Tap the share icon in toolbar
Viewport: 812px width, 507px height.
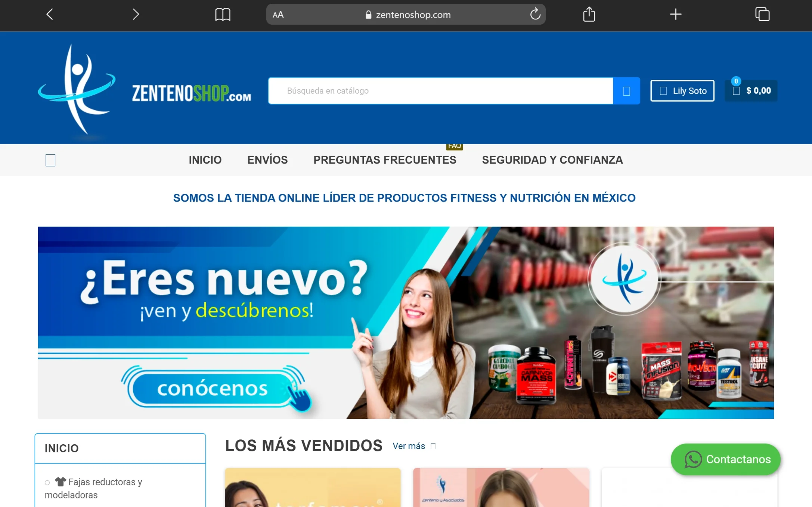[589, 15]
